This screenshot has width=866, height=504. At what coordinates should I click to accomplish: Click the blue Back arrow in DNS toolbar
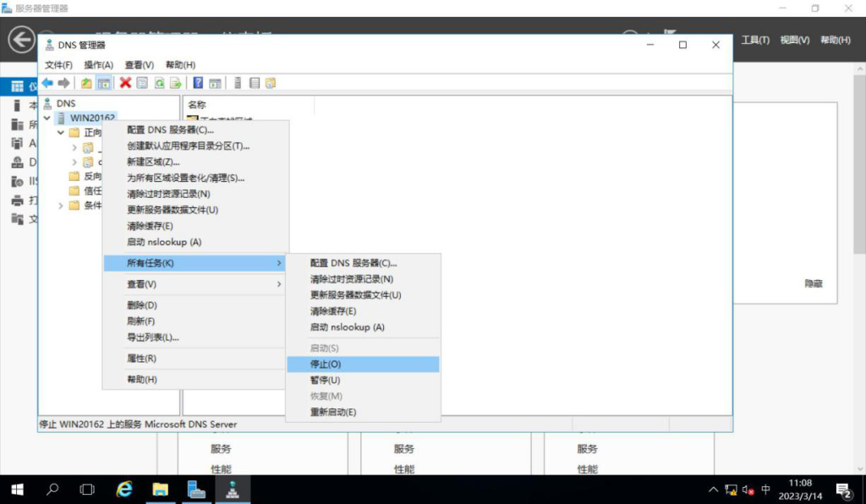(x=47, y=83)
